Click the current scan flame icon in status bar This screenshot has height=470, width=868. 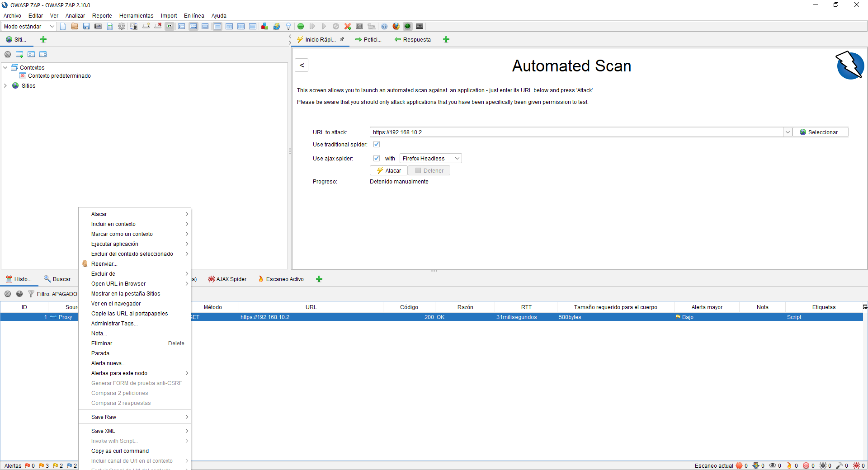point(789,465)
